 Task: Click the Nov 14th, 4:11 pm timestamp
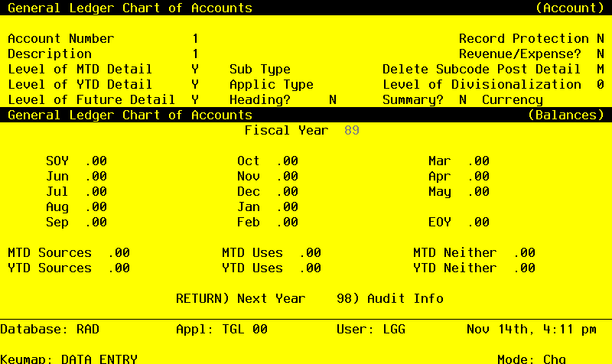click(532, 330)
